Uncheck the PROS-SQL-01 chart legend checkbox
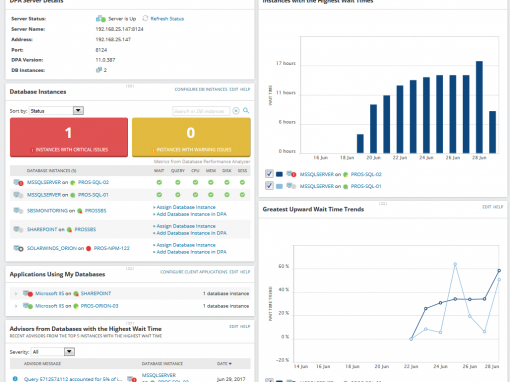Screen dimensions: 510x382 (x=269, y=186)
